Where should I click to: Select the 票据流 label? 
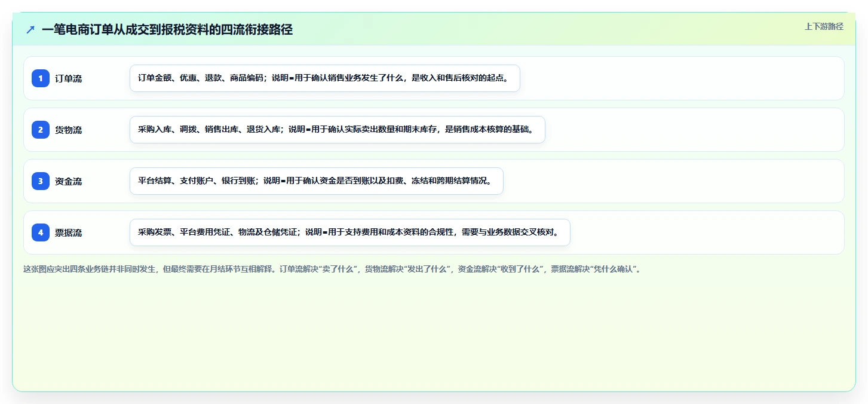[x=69, y=232]
